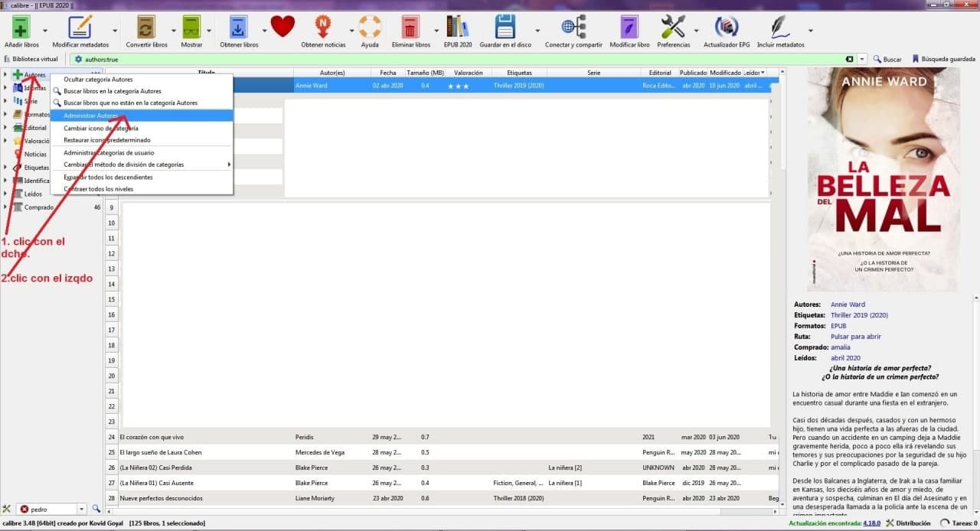Open Búsqueda guardada bookmark
Screen dimensions: 980x531
click(943, 59)
